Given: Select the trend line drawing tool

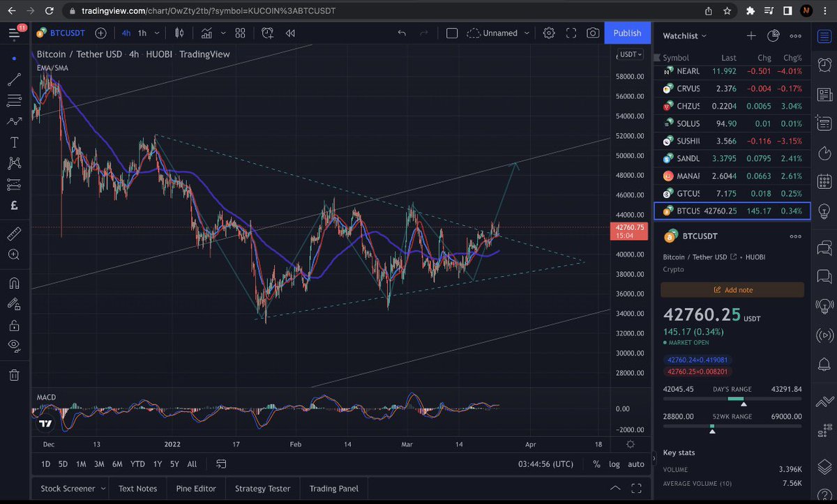Looking at the screenshot, I should [x=14, y=79].
